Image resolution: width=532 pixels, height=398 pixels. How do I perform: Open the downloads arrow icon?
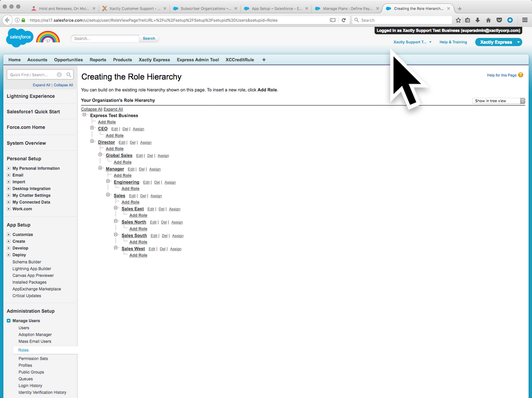pos(477,20)
